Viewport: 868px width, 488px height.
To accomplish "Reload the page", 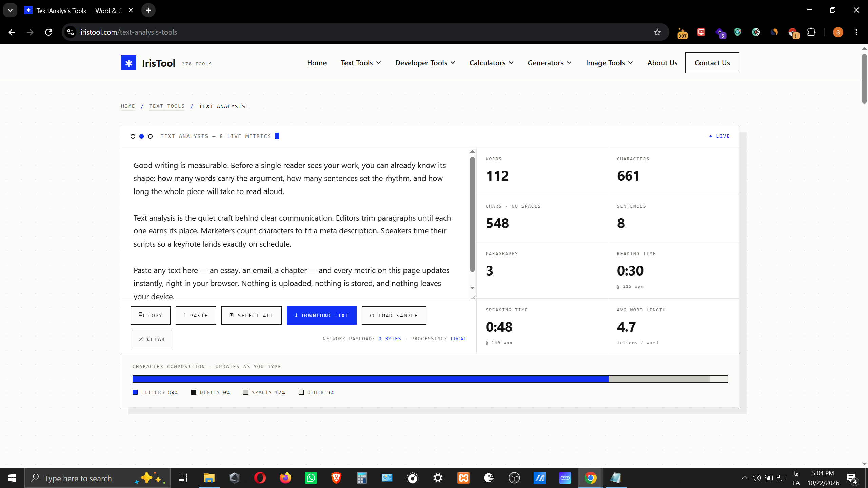I will pos(48,32).
